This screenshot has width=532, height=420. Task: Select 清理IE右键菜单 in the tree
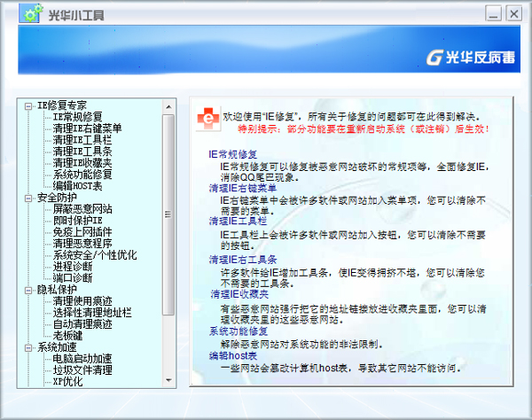(x=87, y=128)
